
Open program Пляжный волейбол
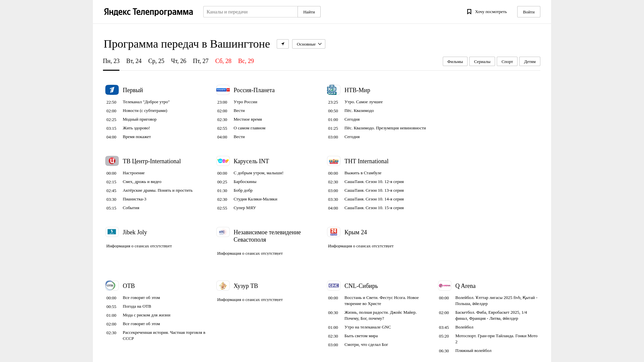pyautogui.click(x=473, y=351)
